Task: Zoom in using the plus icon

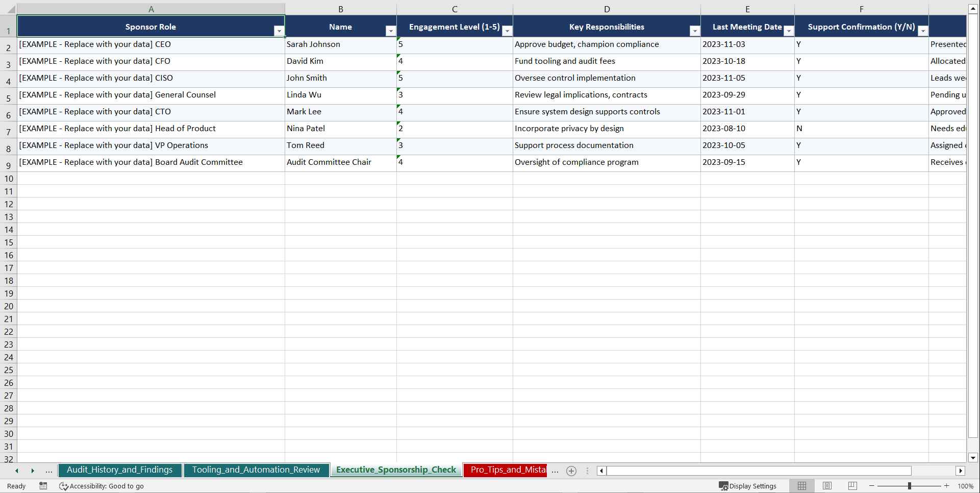Action: click(946, 486)
